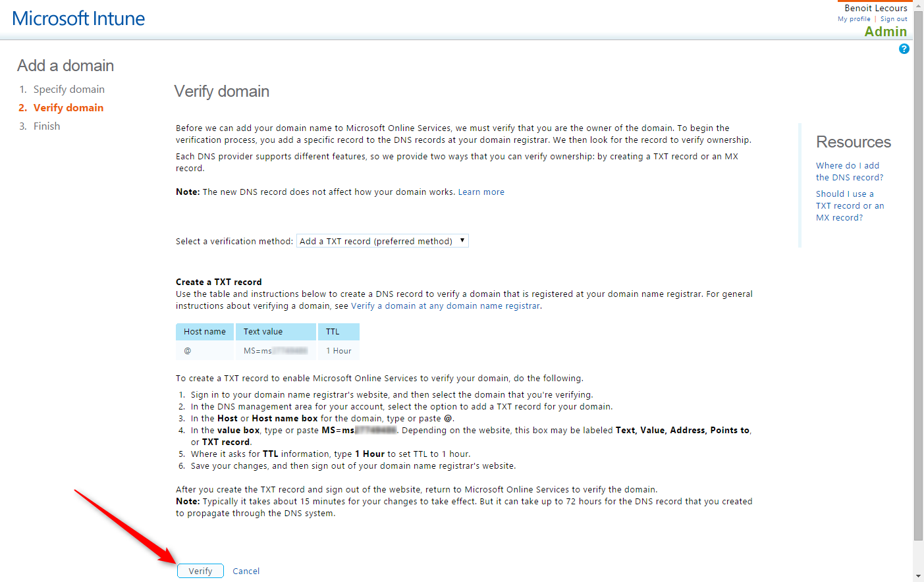Click the Benoit Lecours user name
The width and height of the screenshot is (924, 582).
point(876,9)
